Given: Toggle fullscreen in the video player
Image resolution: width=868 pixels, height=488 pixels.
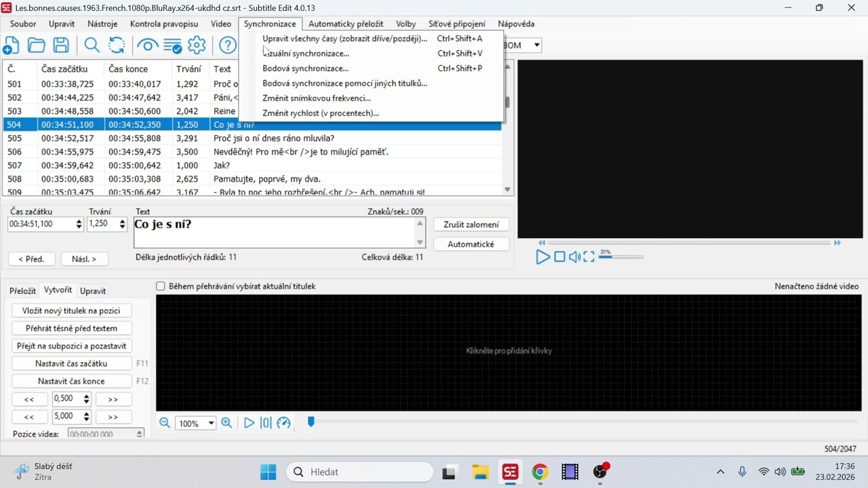Looking at the screenshot, I should (x=589, y=257).
